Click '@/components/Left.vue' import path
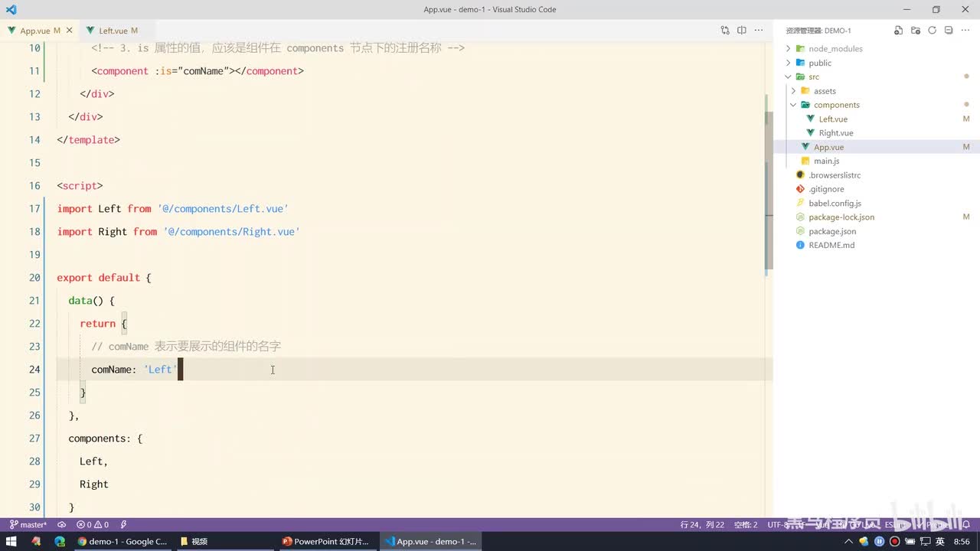 (x=223, y=209)
